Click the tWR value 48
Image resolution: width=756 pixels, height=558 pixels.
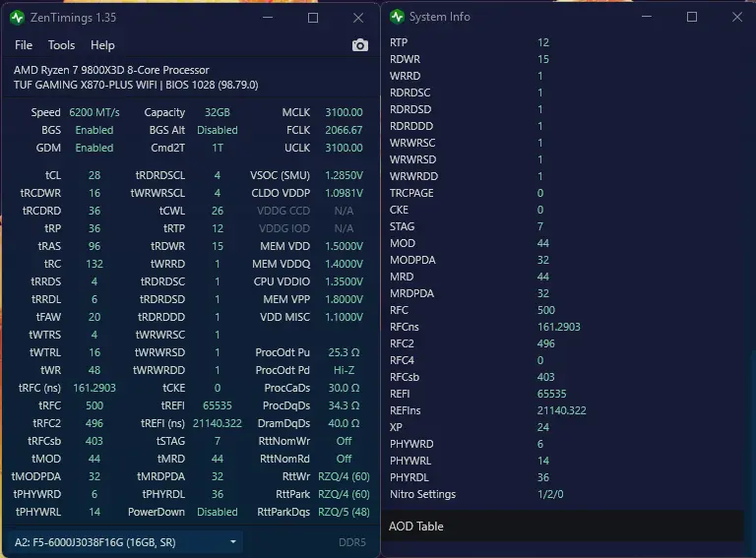tap(94, 371)
